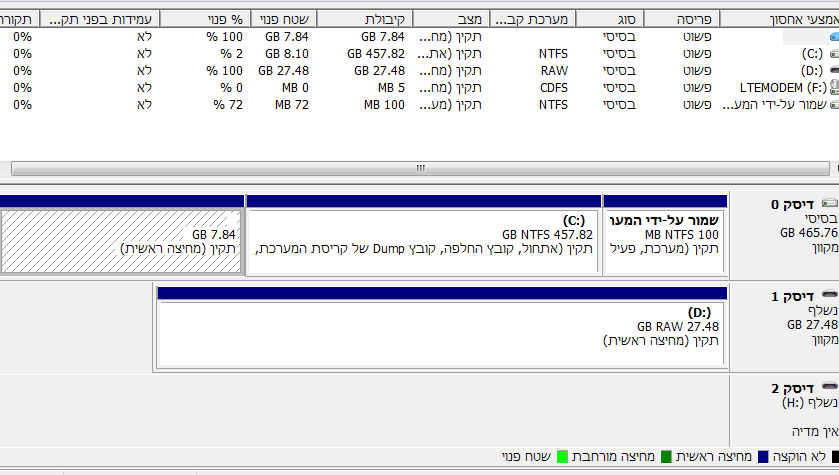Viewport: 839px width, 475px height.
Task: Click the CDFS file system cell
Action: coord(554,88)
